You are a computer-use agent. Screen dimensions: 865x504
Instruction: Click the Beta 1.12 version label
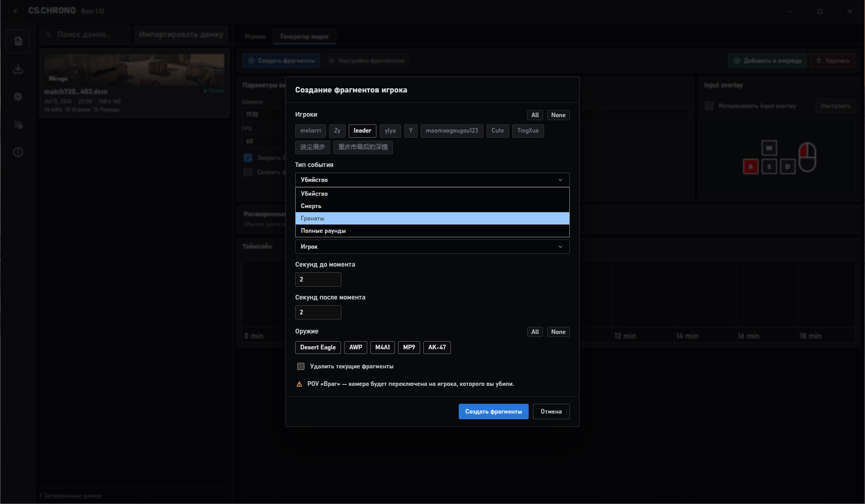click(x=93, y=11)
